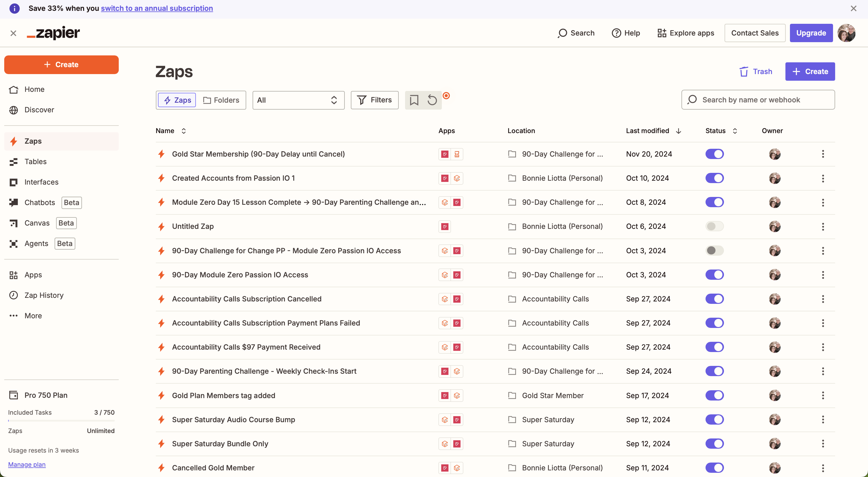Click the reset filters circular arrow icon

pyautogui.click(x=432, y=100)
